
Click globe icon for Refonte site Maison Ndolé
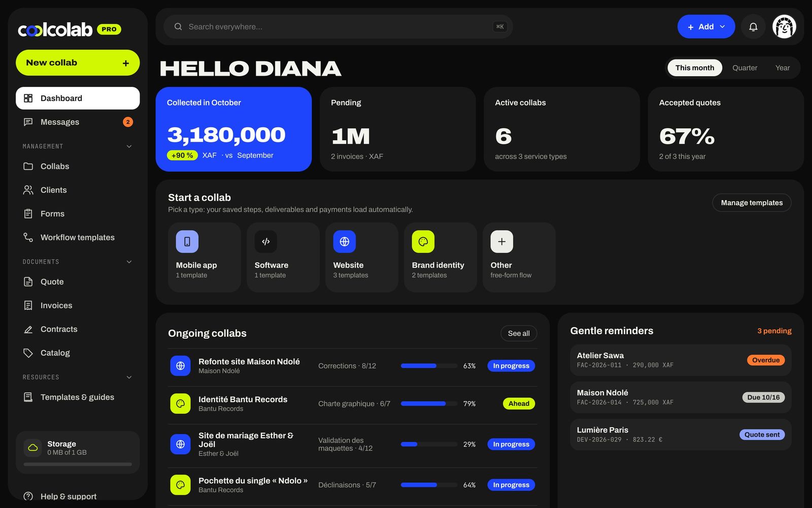(180, 366)
